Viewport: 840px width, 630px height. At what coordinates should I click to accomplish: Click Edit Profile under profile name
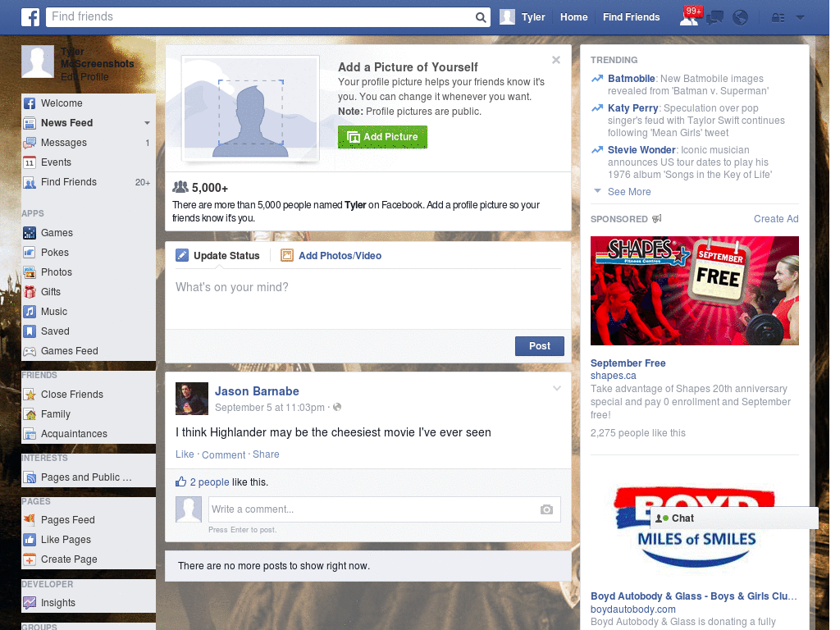point(84,77)
